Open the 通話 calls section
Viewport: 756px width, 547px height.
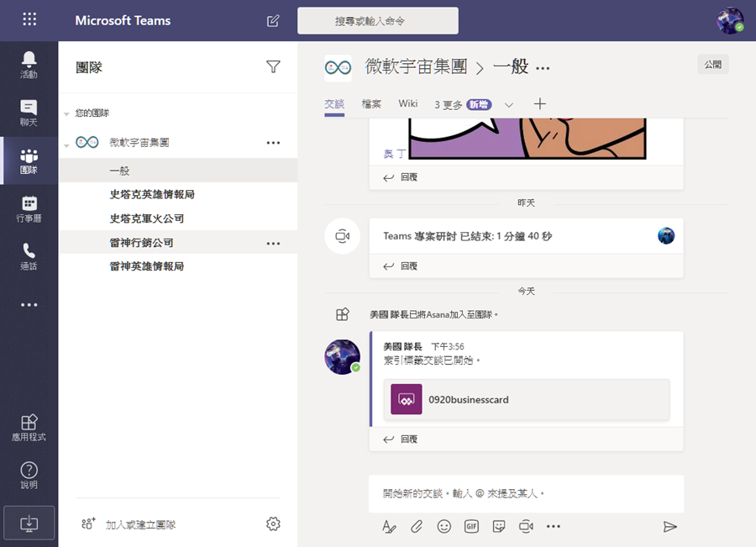pos(29,254)
